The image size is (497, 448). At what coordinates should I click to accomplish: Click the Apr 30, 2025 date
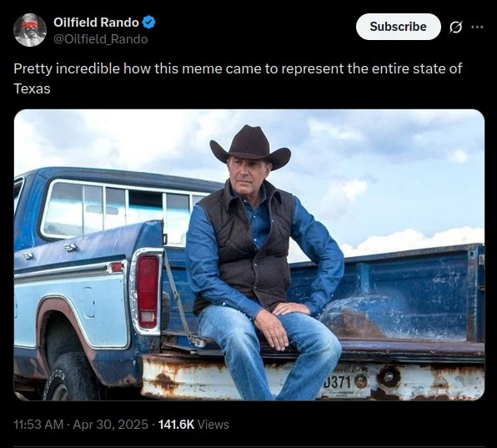pyautogui.click(x=111, y=424)
